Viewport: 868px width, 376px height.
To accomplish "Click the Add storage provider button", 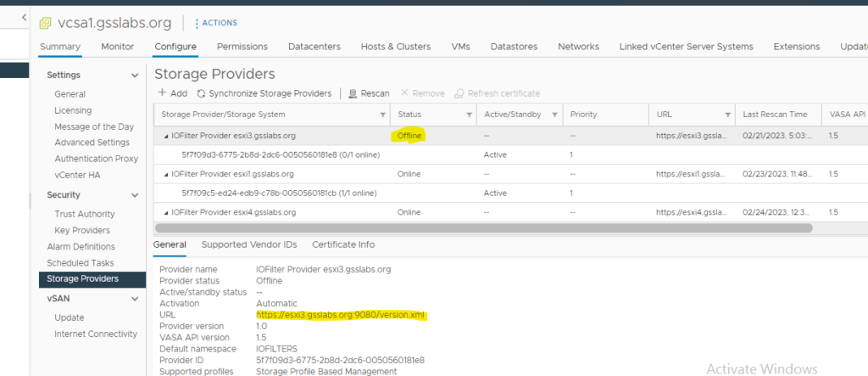I will [173, 93].
